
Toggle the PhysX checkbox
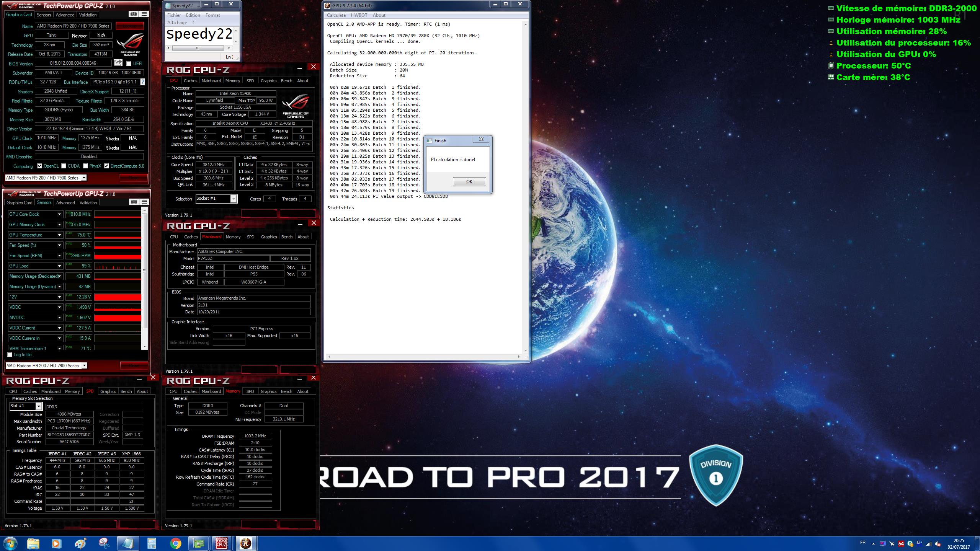85,166
